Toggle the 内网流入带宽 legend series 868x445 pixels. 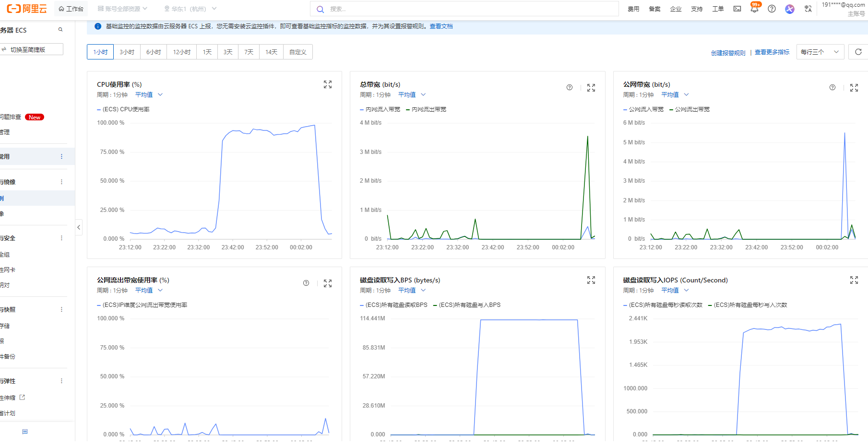pyautogui.click(x=380, y=109)
